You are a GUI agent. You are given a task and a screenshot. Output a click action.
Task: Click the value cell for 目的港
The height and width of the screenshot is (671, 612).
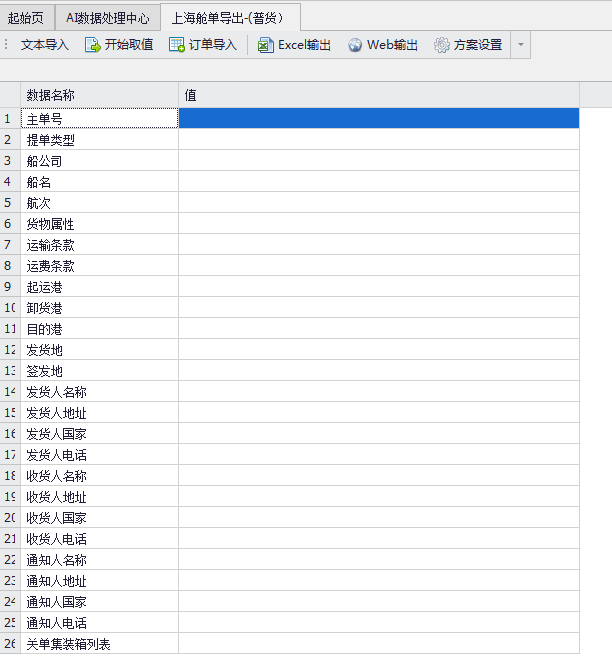coord(379,328)
